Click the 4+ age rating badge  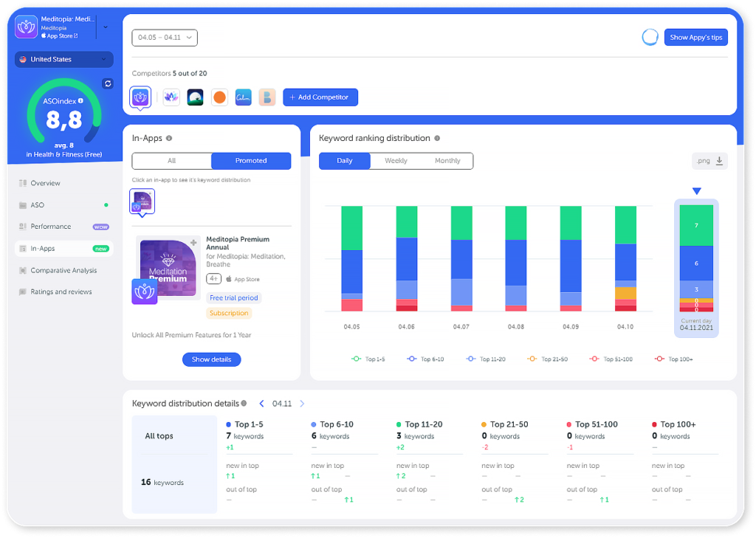pos(213,279)
